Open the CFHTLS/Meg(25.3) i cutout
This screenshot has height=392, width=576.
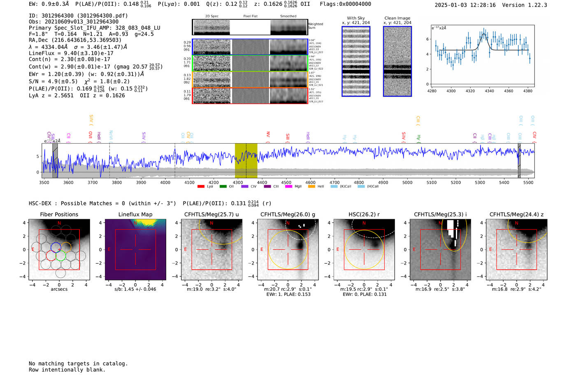[x=440, y=250]
